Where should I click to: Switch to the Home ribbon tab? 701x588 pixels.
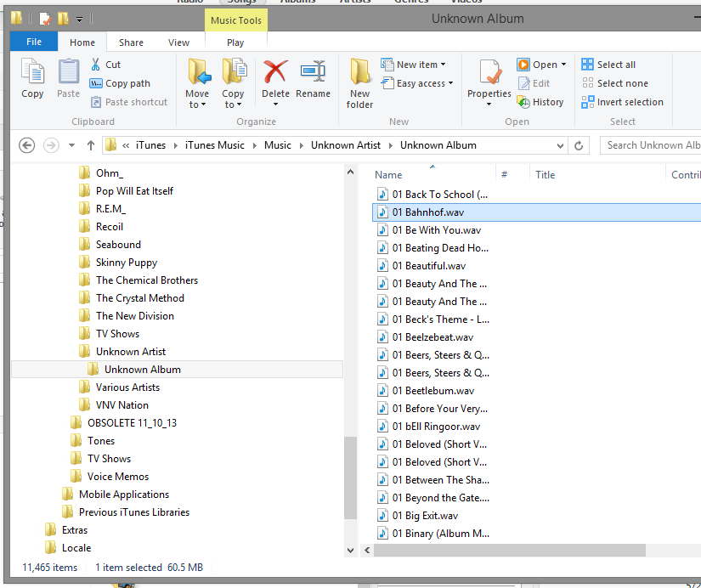(82, 42)
